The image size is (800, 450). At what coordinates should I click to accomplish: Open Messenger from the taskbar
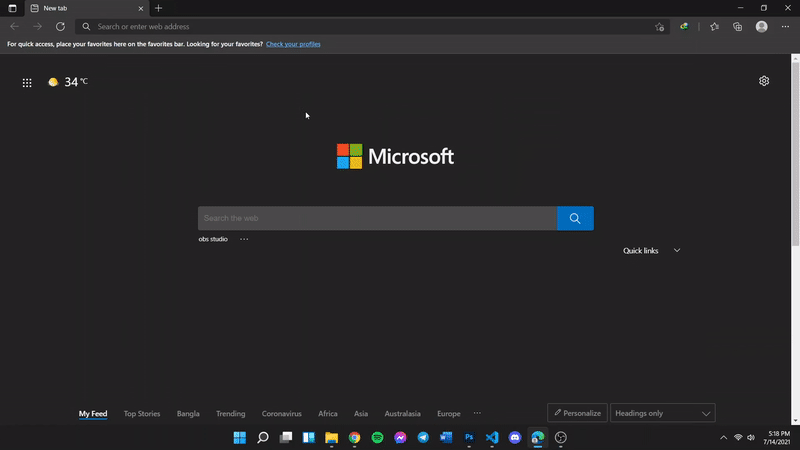point(401,437)
